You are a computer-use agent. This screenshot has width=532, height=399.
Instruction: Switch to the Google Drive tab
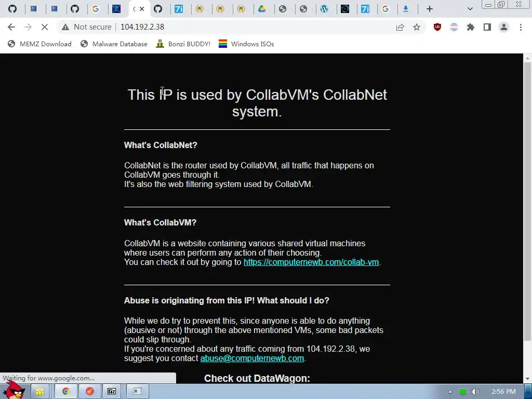click(x=262, y=9)
